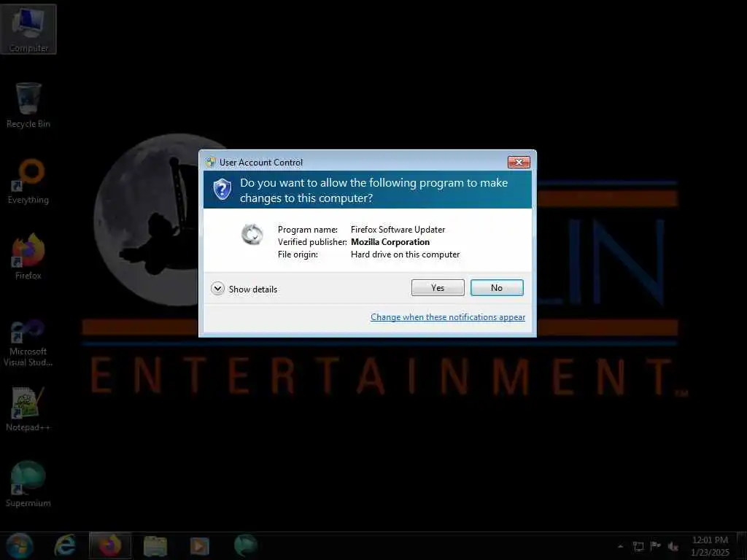Open Notepad++ desktop shortcut
The image size is (747, 560).
[28, 408]
